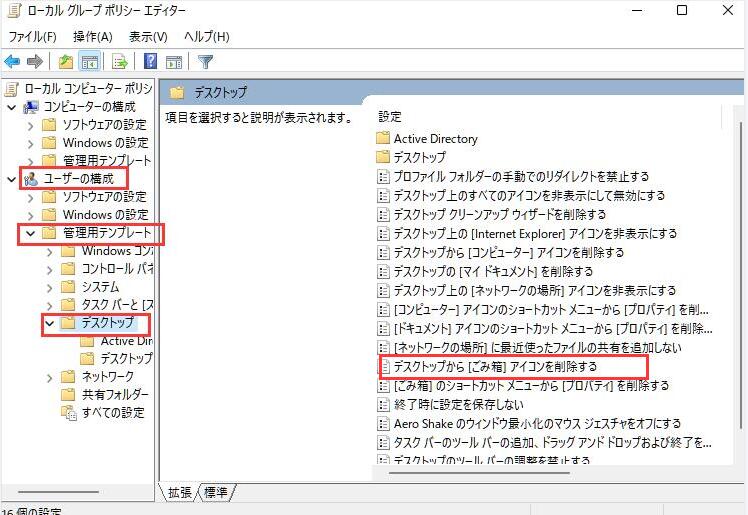Expand the システム tree node

49,287
